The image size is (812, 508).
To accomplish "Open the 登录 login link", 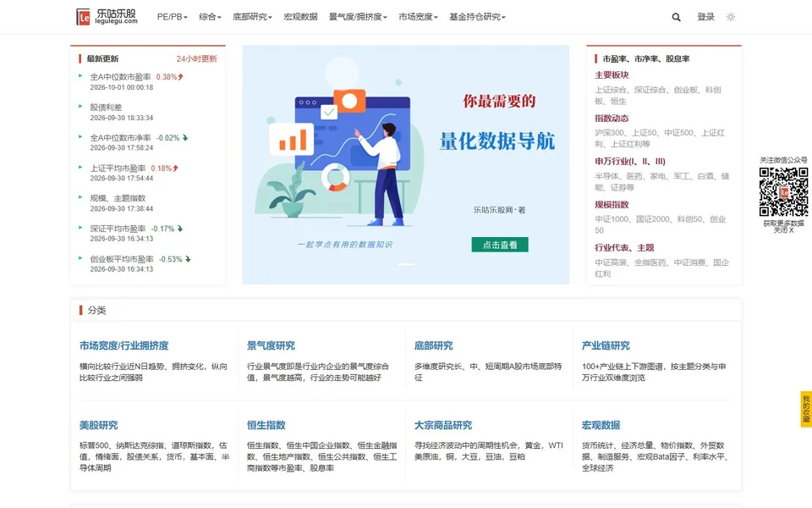I will point(705,17).
